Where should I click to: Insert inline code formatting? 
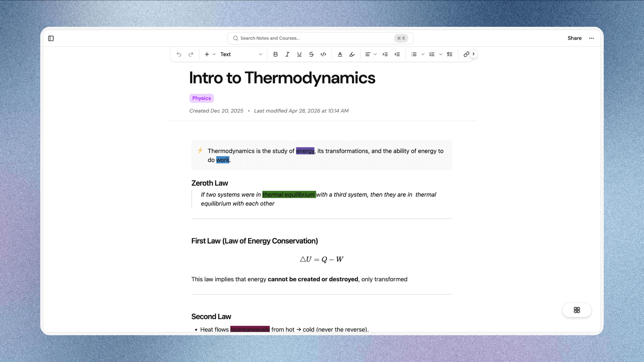point(323,54)
